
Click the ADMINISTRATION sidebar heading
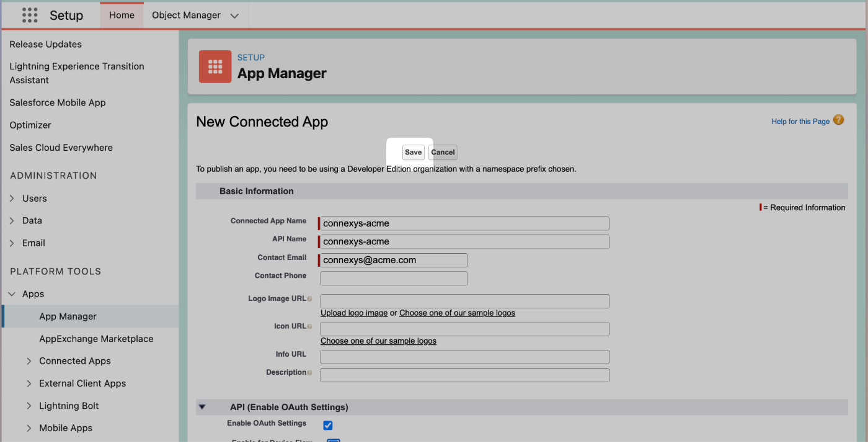[54, 176]
